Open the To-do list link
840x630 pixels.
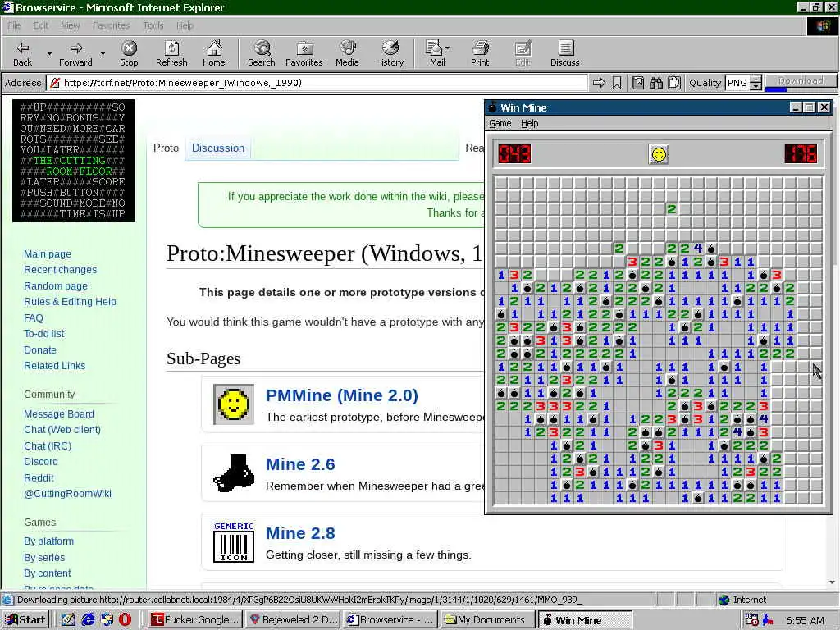tap(44, 333)
